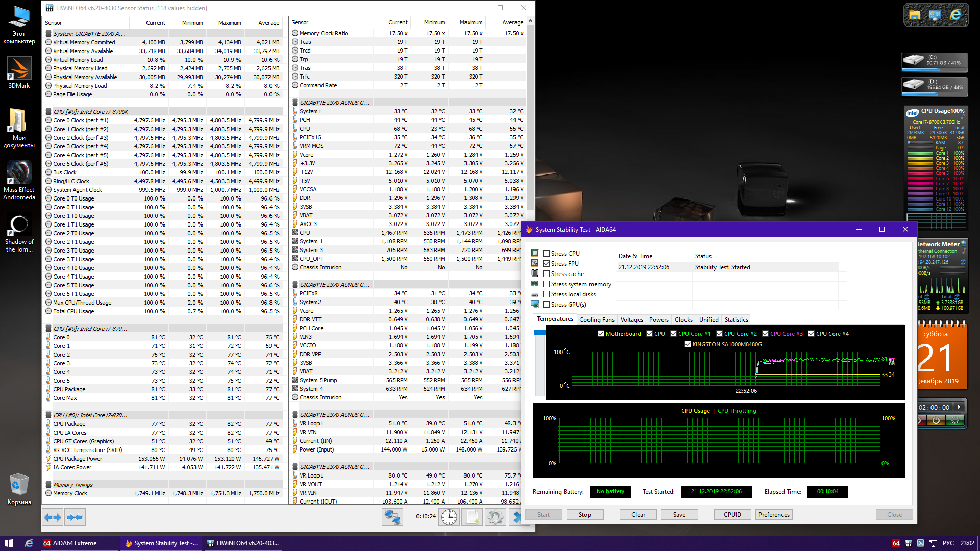Click the Preferences button
Viewport: 980px width, 551px height.
tap(774, 515)
